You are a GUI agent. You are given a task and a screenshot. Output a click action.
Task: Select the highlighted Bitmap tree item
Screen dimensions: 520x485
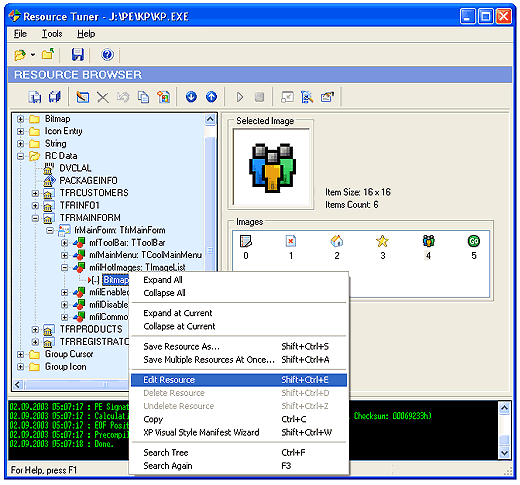click(x=115, y=280)
